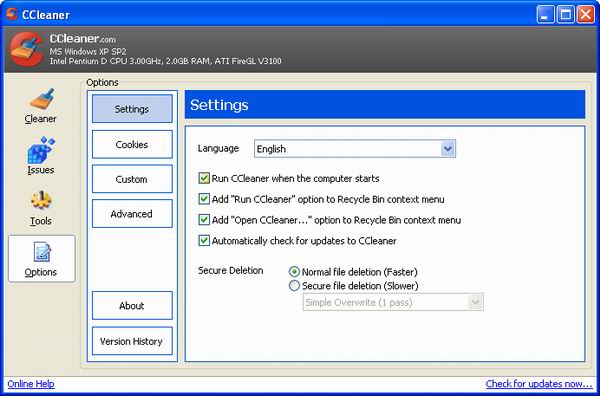Screen dimensions: 600x396
Task: Click the CCleaner logo in header
Action: [26, 50]
